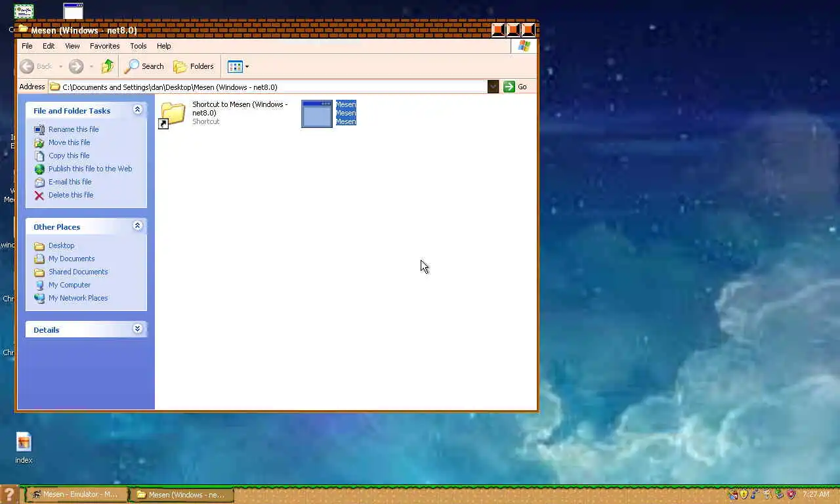Screen dimensions: 840x504
Task: Click the Windows flag logo
Action: [524, 46]
